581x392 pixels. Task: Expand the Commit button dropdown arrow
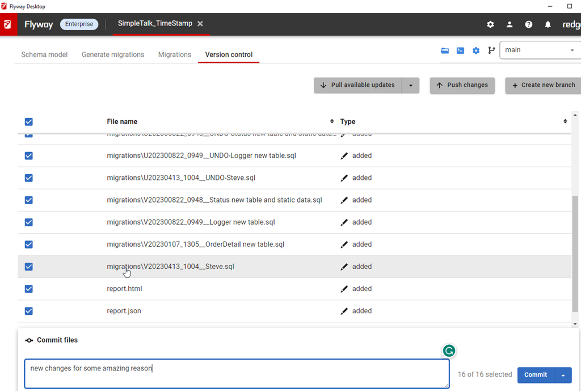click(563, 375)
